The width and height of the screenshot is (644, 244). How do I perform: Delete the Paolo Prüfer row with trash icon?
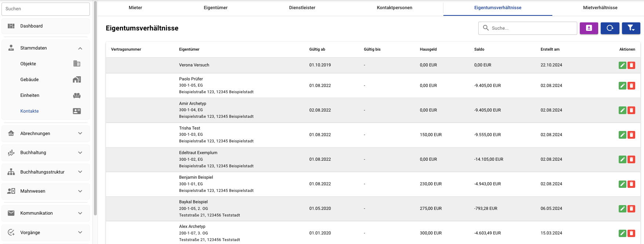pyautogui.click(x=631, y=86)
